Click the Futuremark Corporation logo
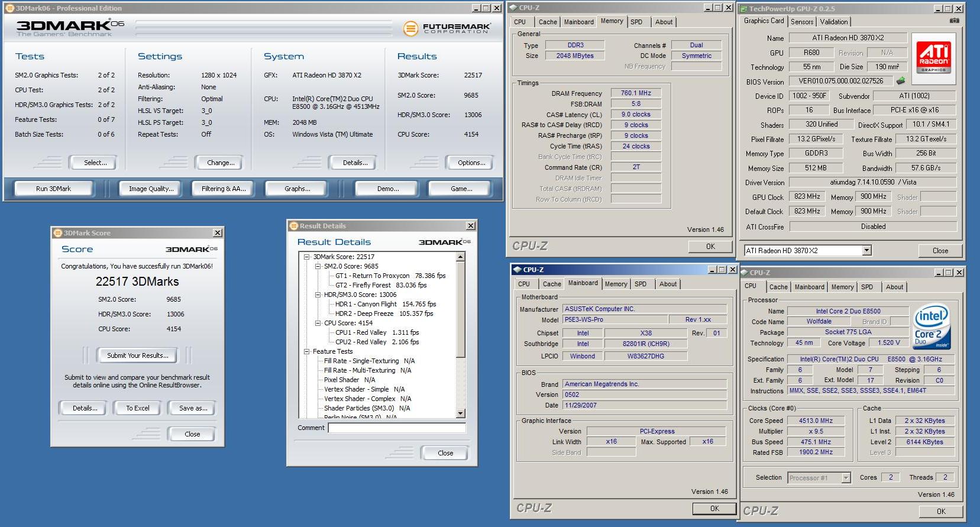Viewport: 980px width, 527px height. (447, 28)
